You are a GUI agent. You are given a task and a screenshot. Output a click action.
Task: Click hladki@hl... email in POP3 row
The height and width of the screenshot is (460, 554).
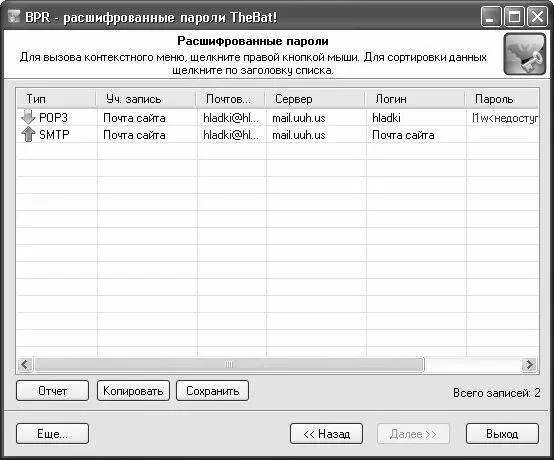click(231, 118)
